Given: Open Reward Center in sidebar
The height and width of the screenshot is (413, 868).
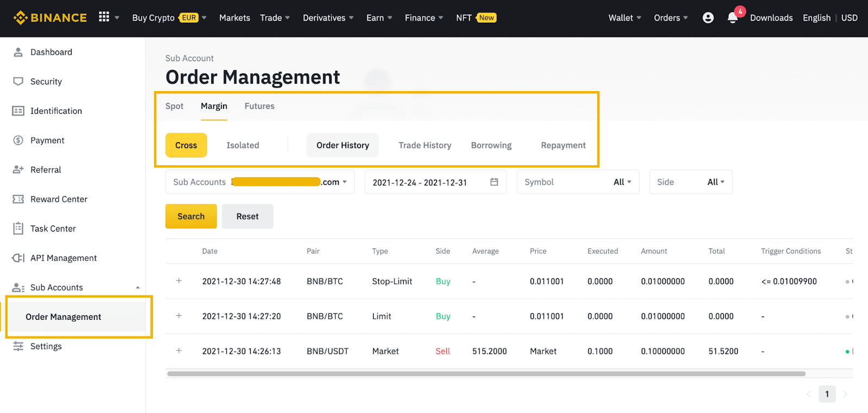Looking at the screenshot, I should click(x=59, y=199).
